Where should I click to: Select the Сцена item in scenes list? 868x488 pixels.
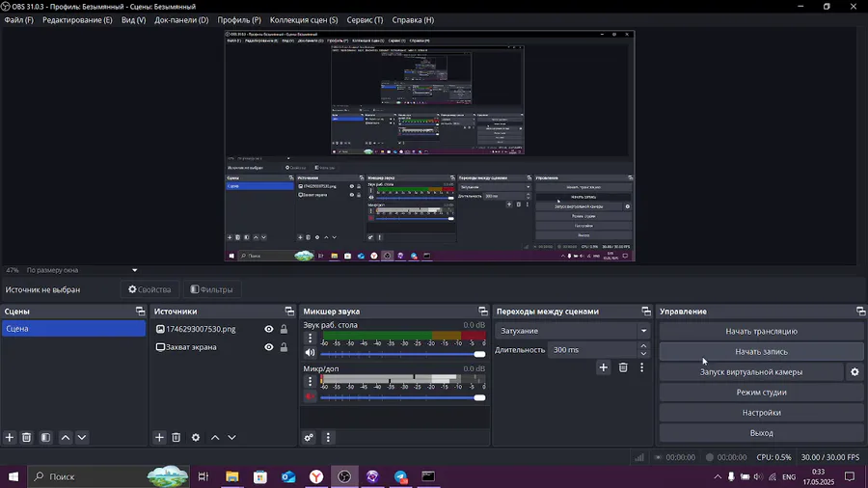point(73,329)
